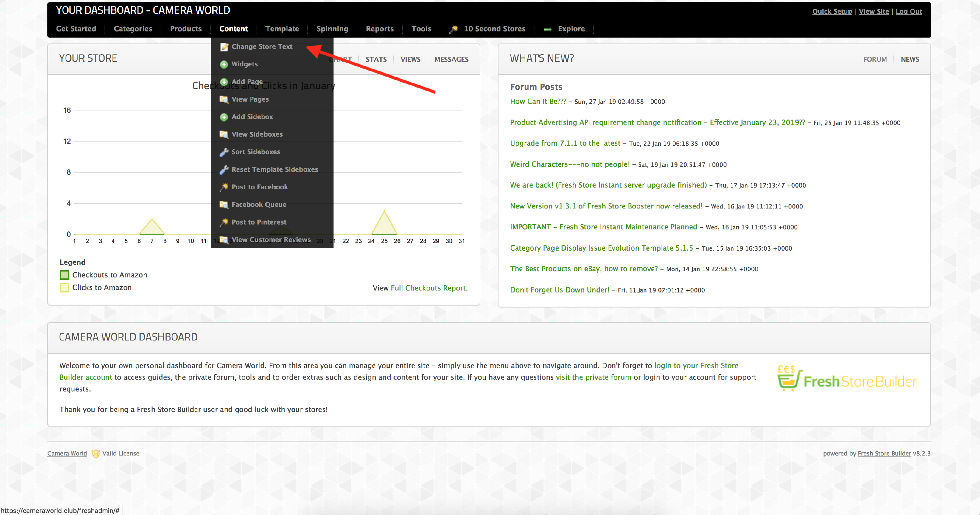The image size is (980, 515).
Task: Click the Valid License shield icon
Action: pos(96,453)
